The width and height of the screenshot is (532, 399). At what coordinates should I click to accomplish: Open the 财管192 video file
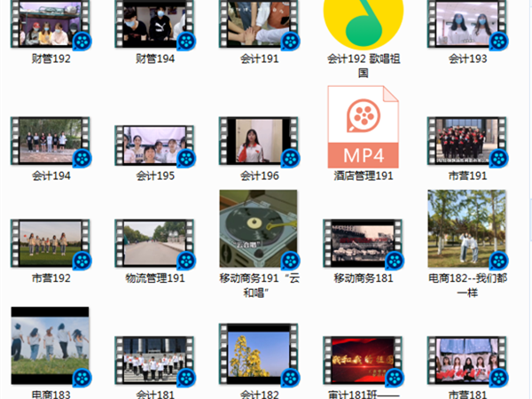[x=50, y=24]
